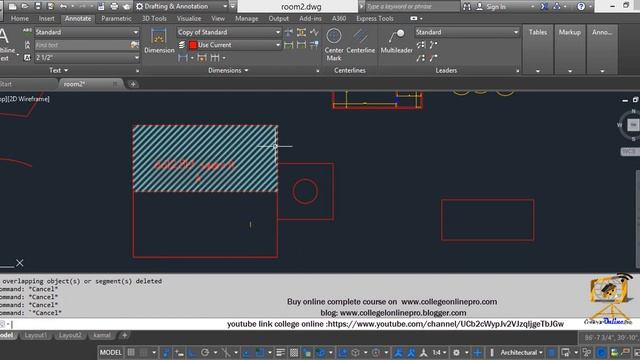Open the Copy of Standard dimension style dropdown
640x360 pixels.
point(229,32)
